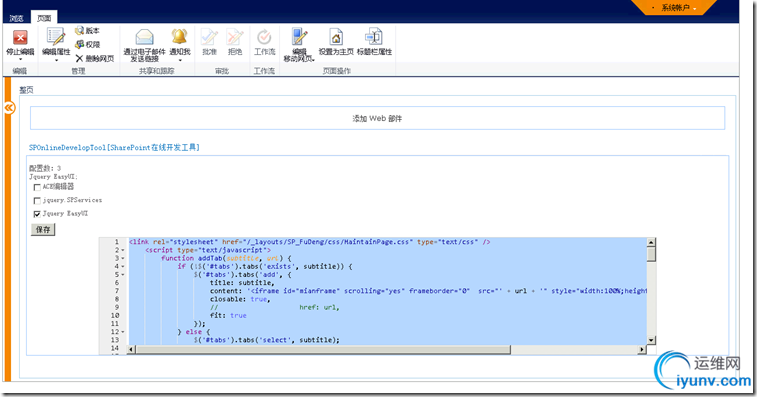The height and width of the screenshot is (397, 757).
Task: Collapse code fold arrow at line 2
Action: (123, 250)
